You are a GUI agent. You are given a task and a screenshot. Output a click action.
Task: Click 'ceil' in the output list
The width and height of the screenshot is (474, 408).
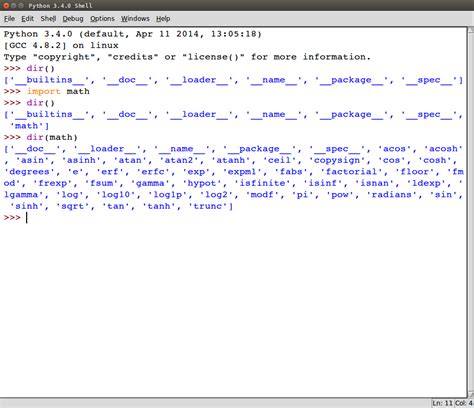point(279,160)
